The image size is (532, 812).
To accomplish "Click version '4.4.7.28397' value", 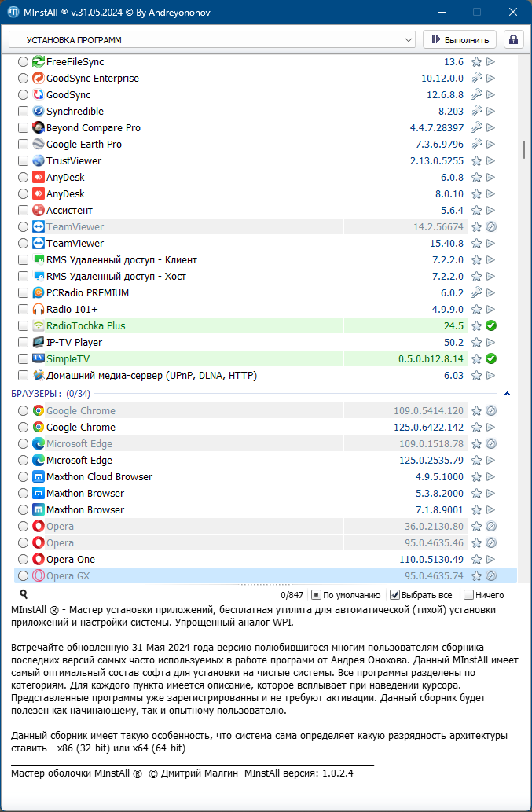I will 437,128.
